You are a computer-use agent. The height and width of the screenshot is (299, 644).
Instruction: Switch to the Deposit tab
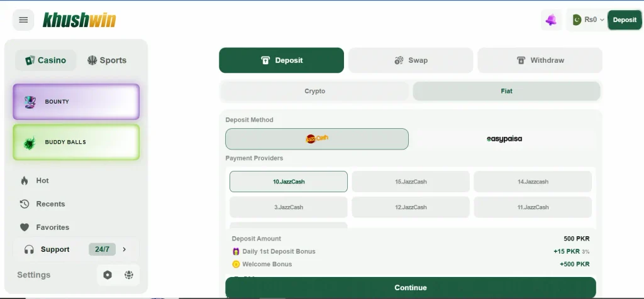click(x=281, y=60)
